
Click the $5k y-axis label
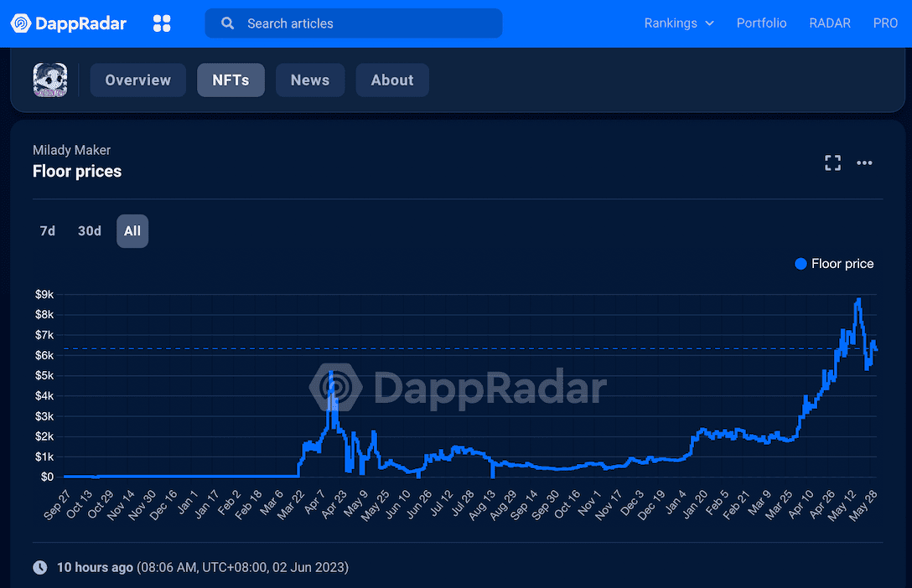[x=44, y=375]
